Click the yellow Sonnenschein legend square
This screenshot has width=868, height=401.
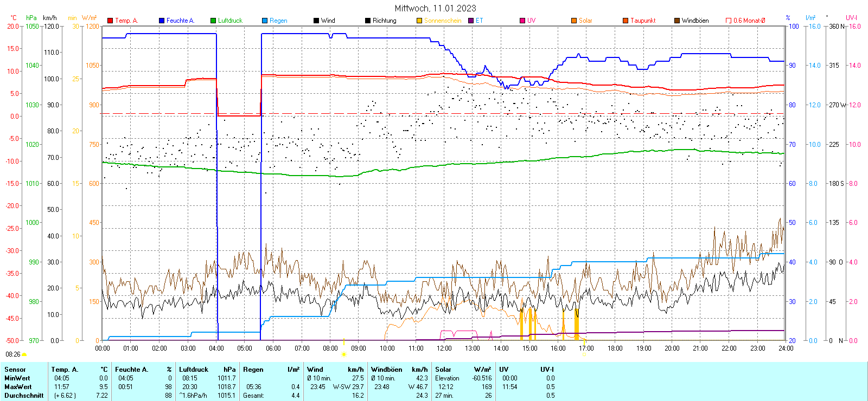click(419, 21)
